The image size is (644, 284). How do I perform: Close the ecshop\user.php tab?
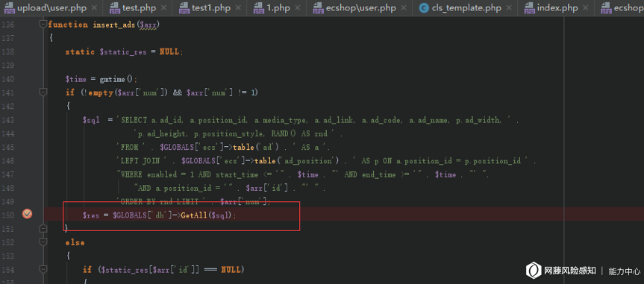click(404, 7)
